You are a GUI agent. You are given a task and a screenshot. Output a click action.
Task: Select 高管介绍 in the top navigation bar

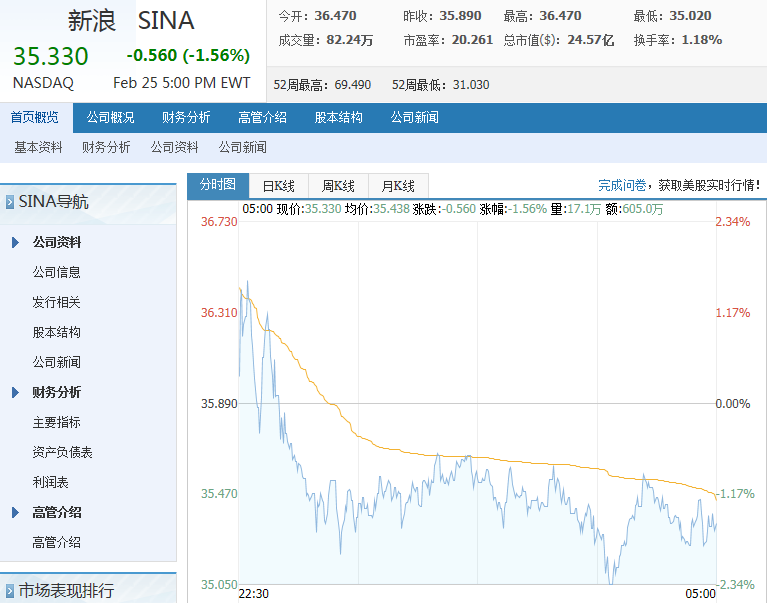point(262,118)
